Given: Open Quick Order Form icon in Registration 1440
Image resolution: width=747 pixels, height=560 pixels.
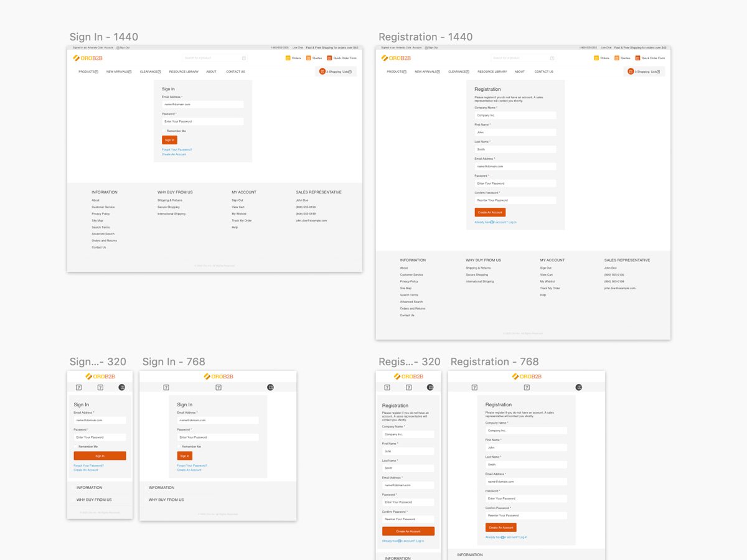Looking at the screenshot, I should 637,58.
